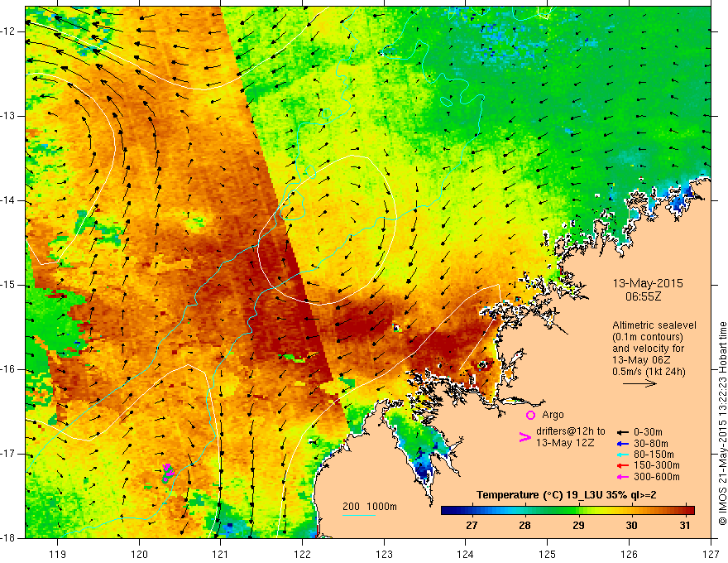The height and width of the screenshot is (563, 728).
Task: Click the '127' longitude axis label
Action: 711,554
